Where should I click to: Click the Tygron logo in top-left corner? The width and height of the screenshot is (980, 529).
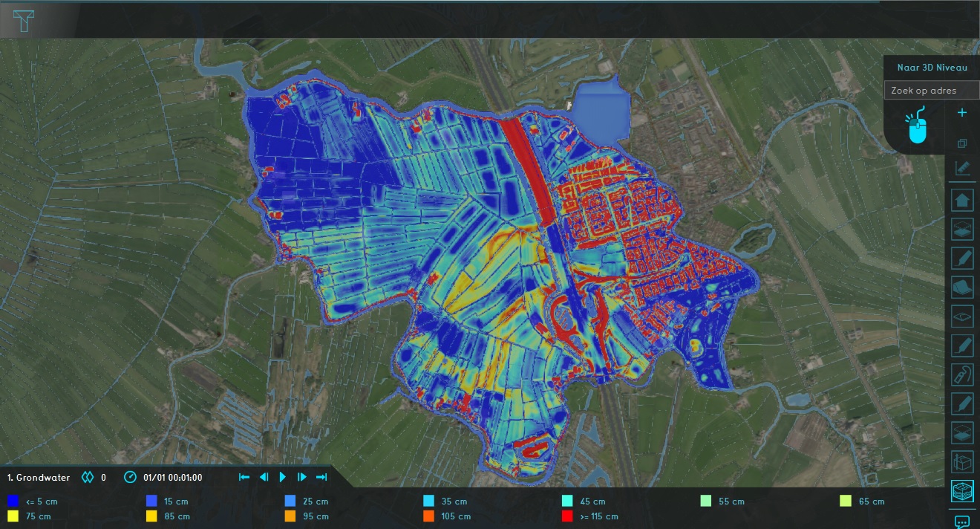coord(24,21)
